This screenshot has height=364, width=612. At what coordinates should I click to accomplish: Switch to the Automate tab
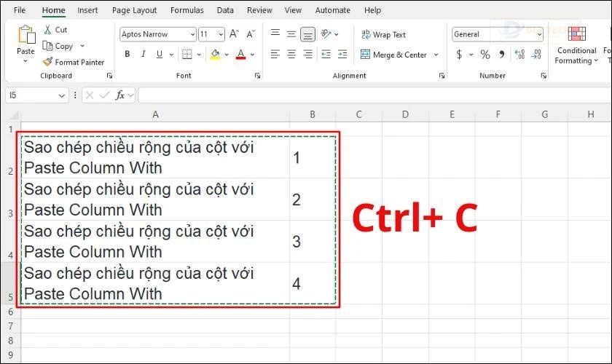click(332, 10)
